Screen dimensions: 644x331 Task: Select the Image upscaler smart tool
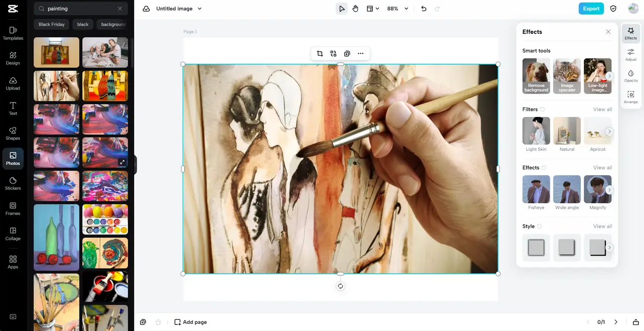(567, 76)
